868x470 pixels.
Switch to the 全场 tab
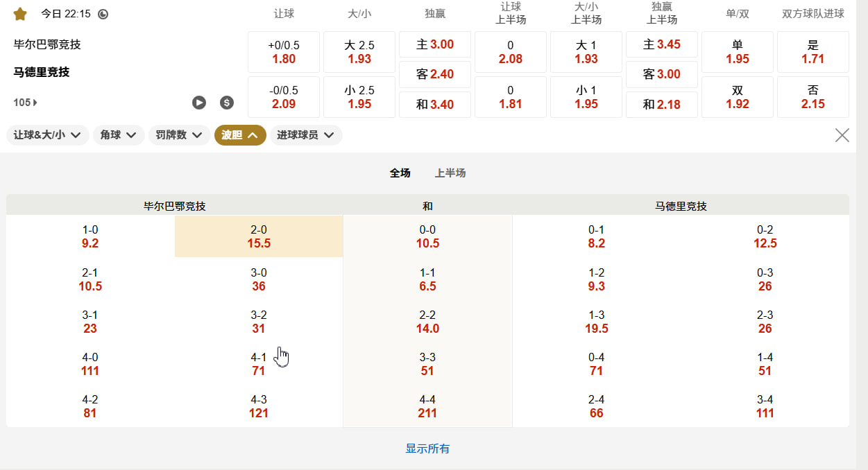(x=400, y=173)
